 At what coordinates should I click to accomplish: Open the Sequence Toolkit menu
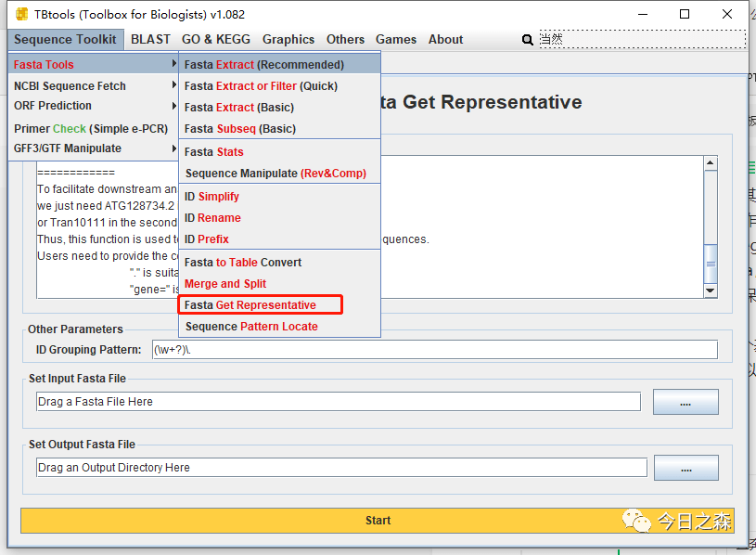[65, 40]
